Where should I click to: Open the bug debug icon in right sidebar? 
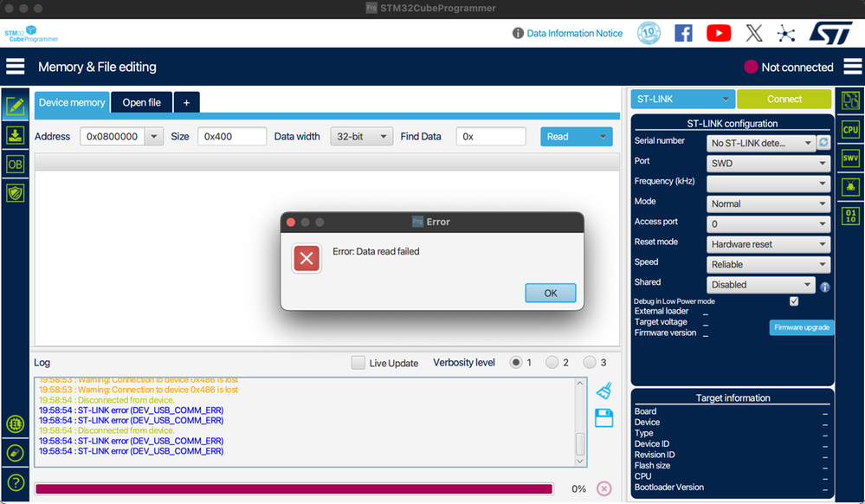850,187
